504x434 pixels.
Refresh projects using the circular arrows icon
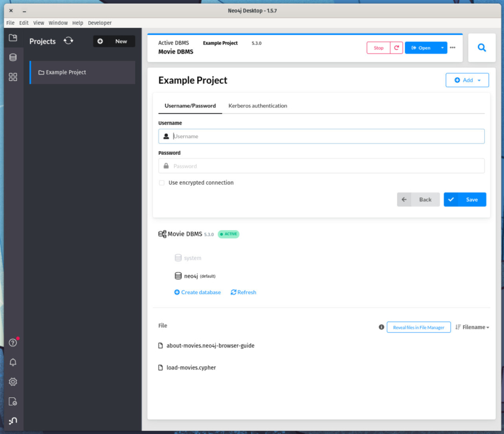[68, 40]
